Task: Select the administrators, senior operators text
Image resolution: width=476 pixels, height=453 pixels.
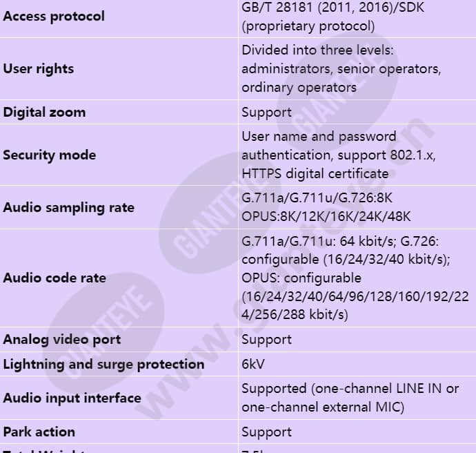Action: 341,69
